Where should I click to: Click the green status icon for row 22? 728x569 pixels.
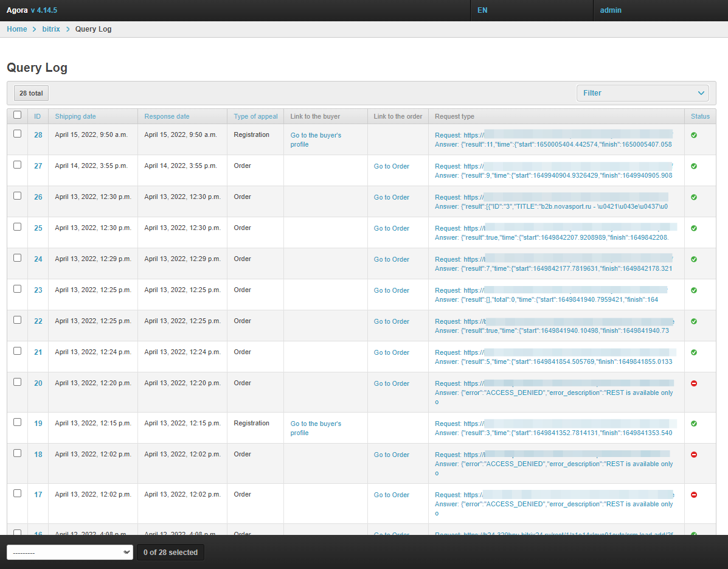694,321
